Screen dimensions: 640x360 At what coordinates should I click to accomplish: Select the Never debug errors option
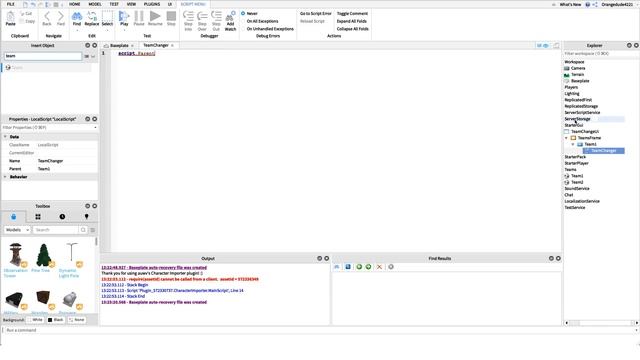coord(249,13)
